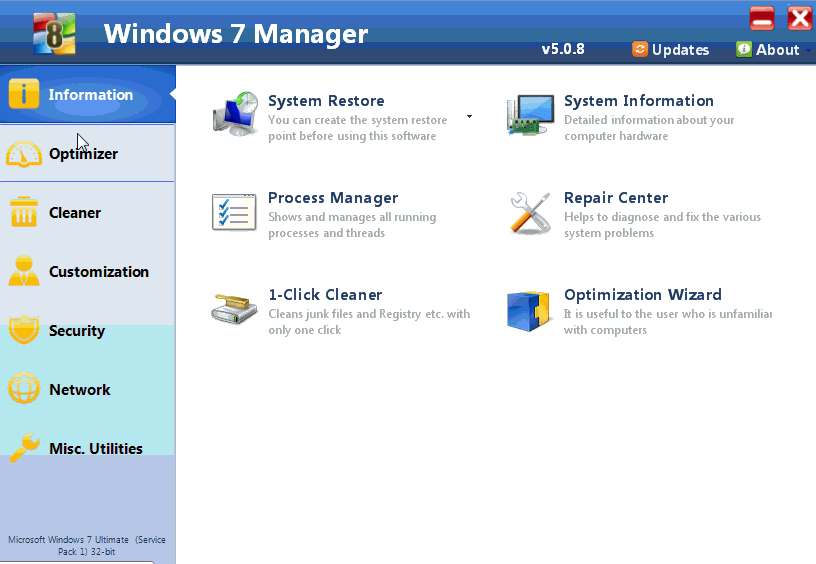816x564 pixels.
Task: Click the Cleaner trash bin icon
Action: coord(24,213)
